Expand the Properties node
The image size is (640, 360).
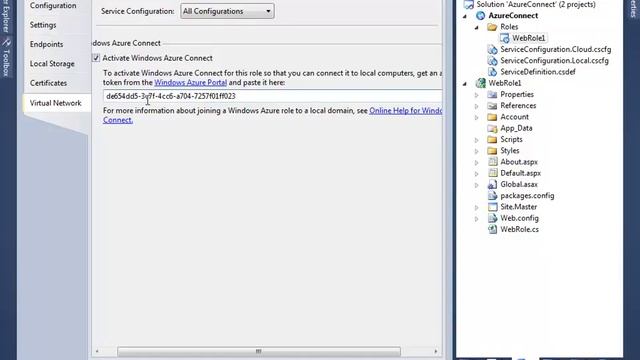476,95
